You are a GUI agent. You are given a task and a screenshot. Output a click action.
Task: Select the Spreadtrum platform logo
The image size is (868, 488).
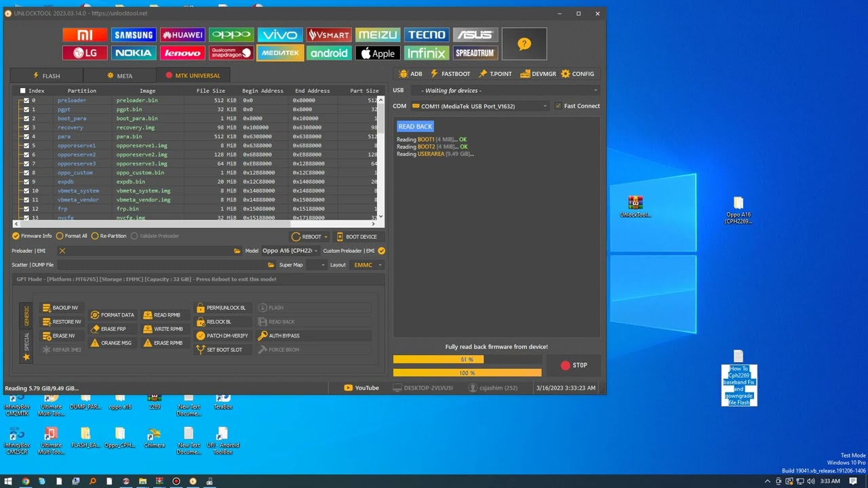click(475, 53)
